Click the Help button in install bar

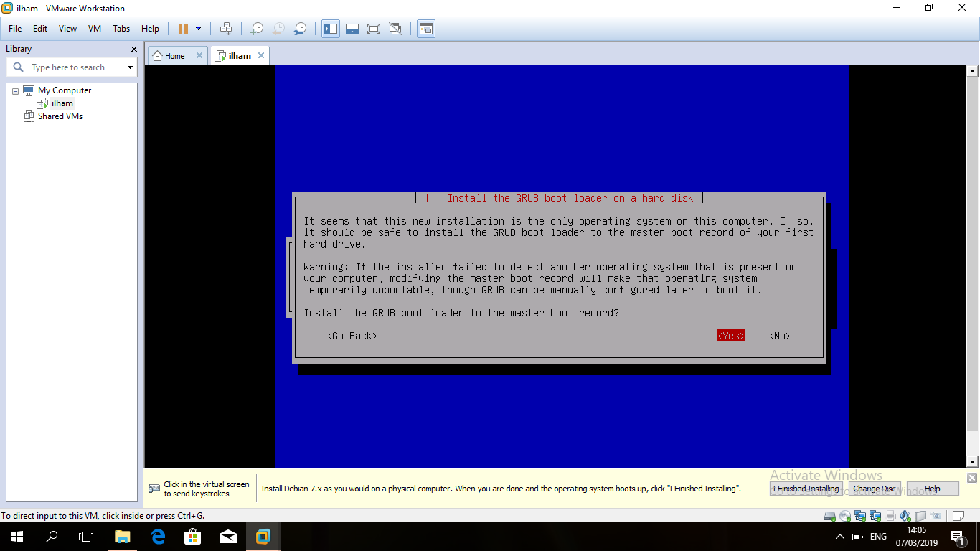click(x=932, y=489)
